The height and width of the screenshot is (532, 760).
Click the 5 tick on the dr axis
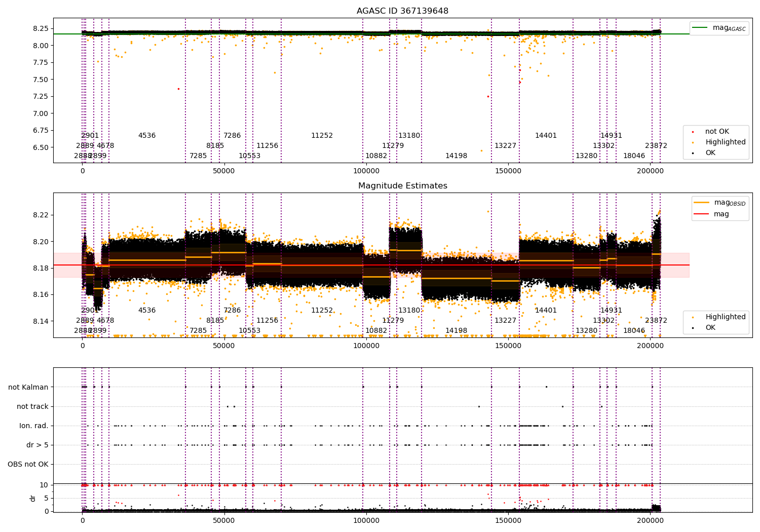(x=46, y=498)
